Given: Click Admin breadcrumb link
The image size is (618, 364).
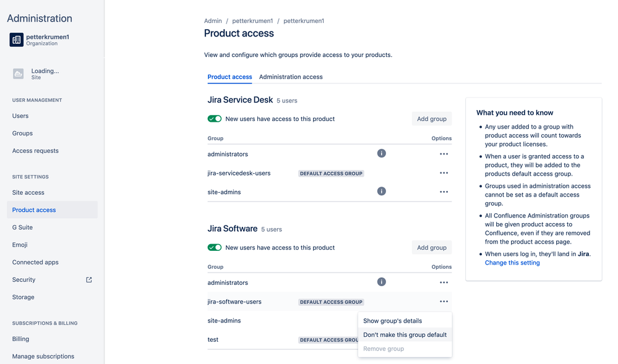Looking at the screenshot, I should pos(213,21).
